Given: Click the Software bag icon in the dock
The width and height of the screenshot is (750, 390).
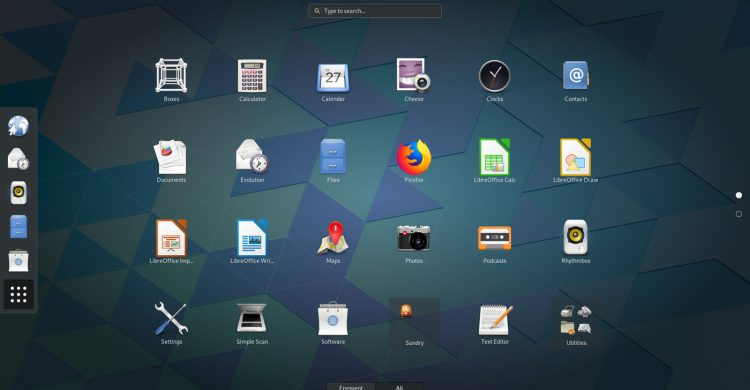Looking at the screenshot, I should [19, 260].
